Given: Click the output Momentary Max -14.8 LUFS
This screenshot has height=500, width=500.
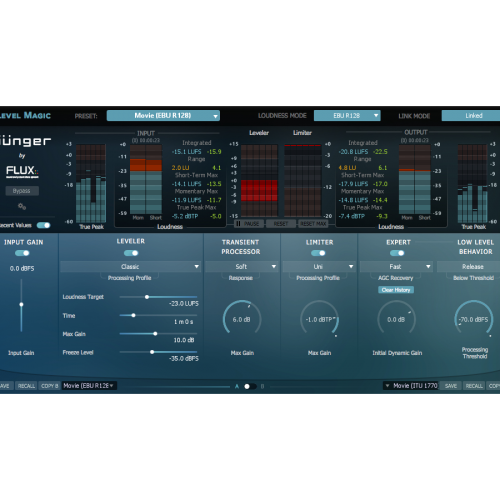Looking at the screenshot, I should coord(353,200).
